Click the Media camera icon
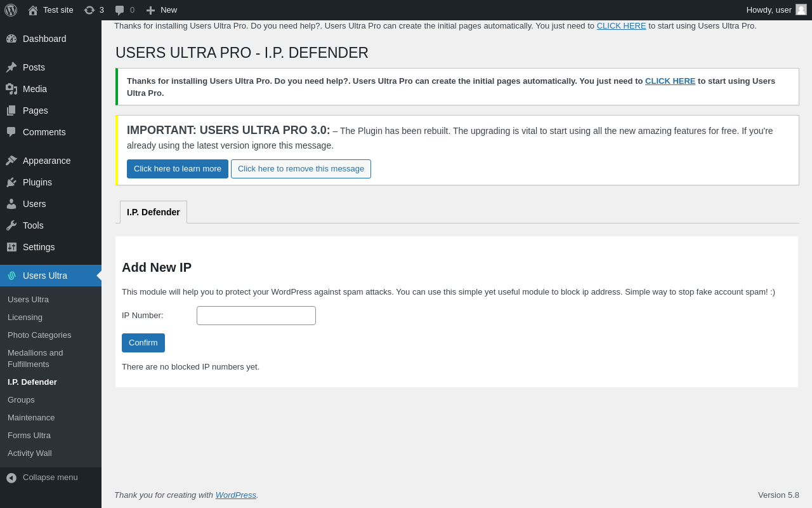Screen dimensions: 812x508 point(11,89)
